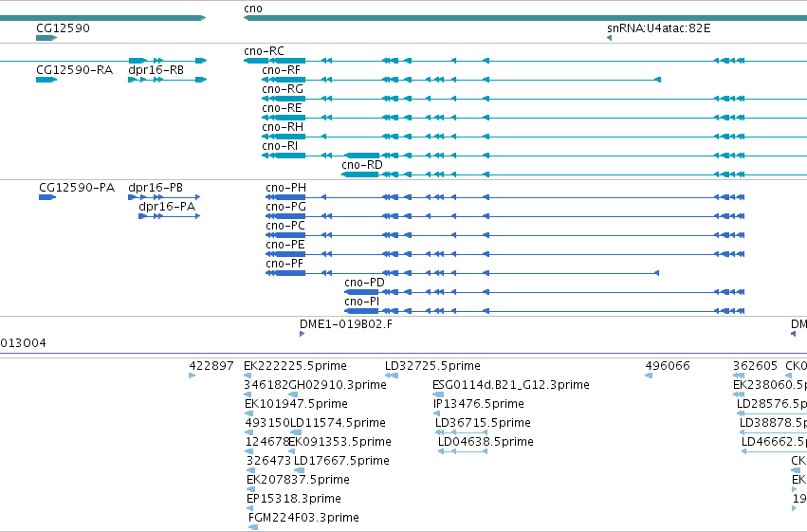Select the cno-RH transcript label
The height and width of the screenshot is (532, 807).
pos(283,127)
